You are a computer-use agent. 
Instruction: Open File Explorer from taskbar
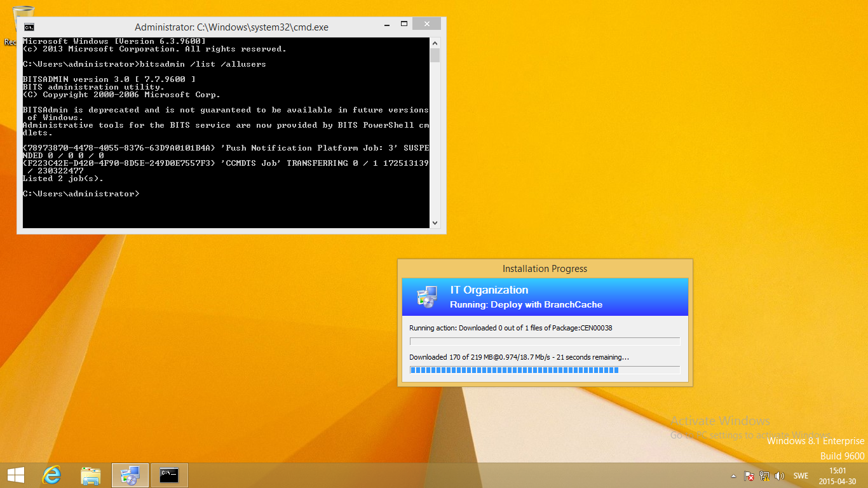(x=91, y=475)
